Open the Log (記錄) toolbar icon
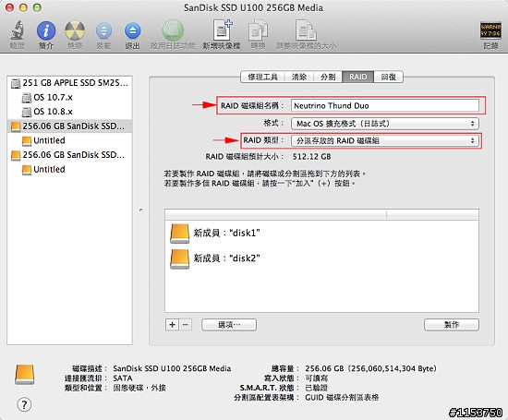508x420 pixels. [x=490, y=30]
